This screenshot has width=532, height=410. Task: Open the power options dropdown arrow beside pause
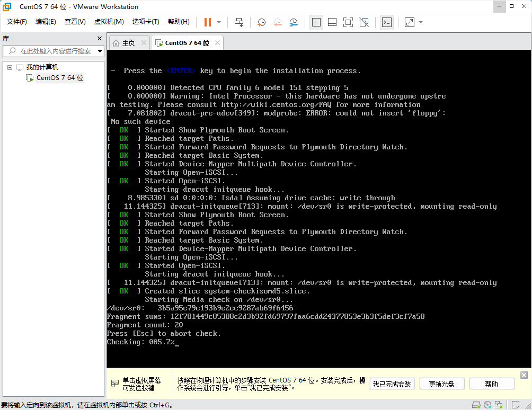(219, 22)
